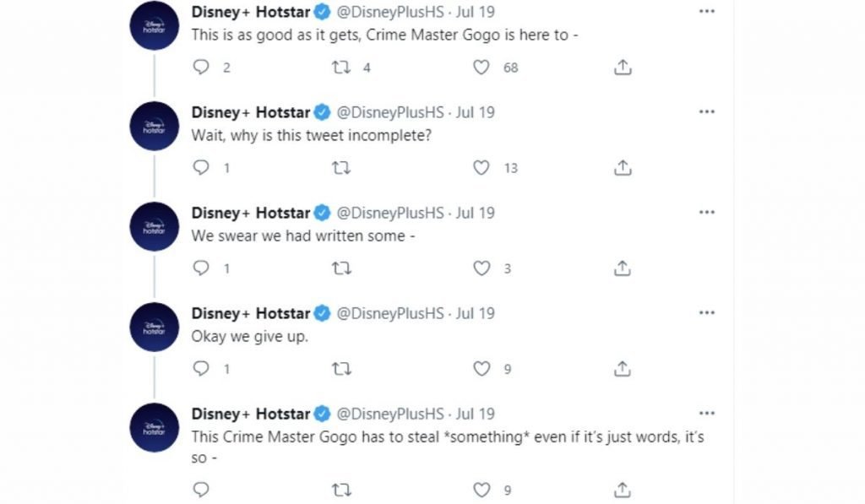Image resolution: width=865 pixels, height=504 pixels.
Task: Click the retweet icon on the bottom tweet
Action: click(x=341, y=490)
